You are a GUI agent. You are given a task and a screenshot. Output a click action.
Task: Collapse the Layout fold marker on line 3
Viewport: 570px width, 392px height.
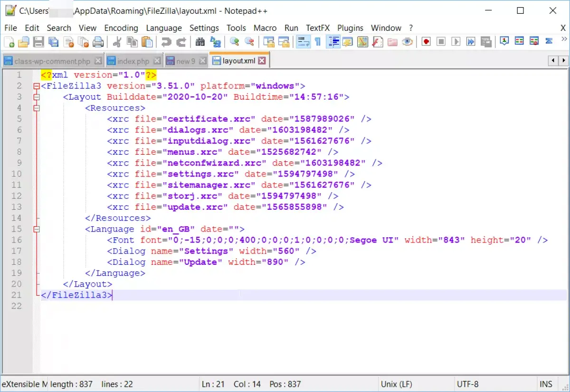[36, 97]
